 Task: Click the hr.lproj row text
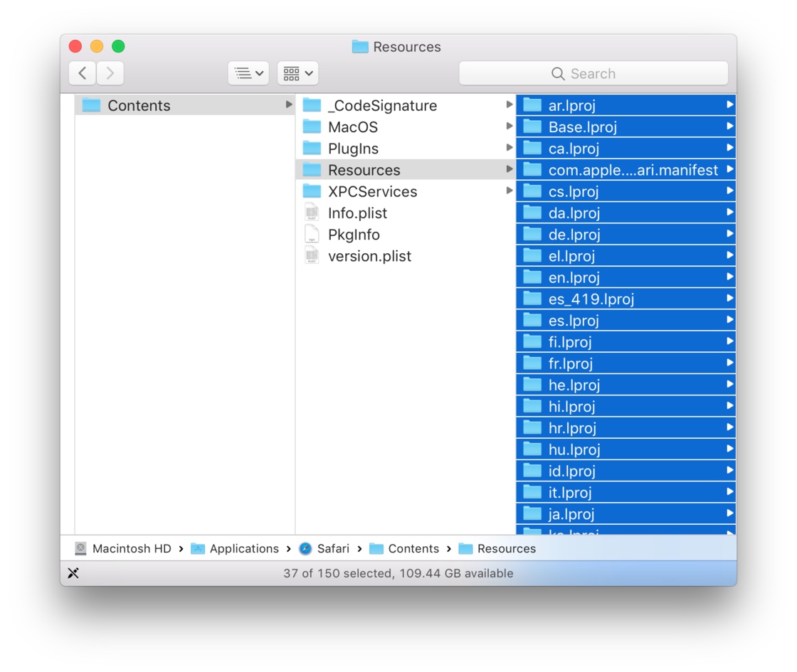(x=572, y=428)
